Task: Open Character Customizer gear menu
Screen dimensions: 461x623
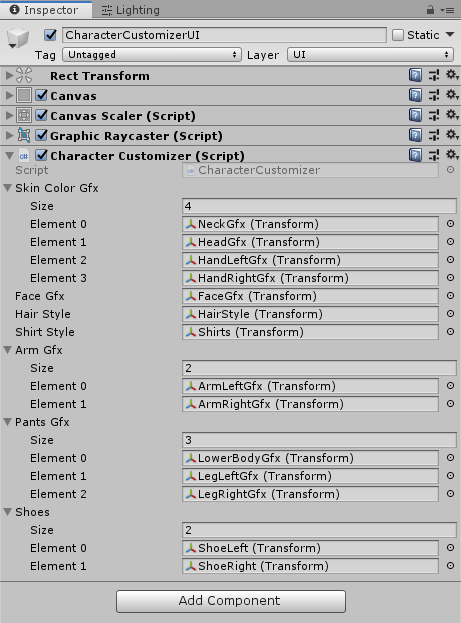Action: (x=452, y=155)
